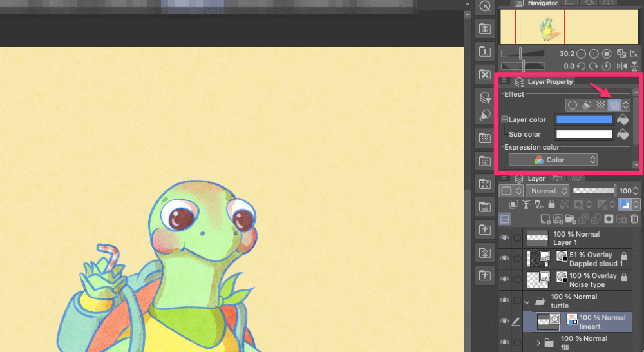Image resolution: width=644 pixels, height=352 pixels.
Task: Delete the selected layer with trash icon
Action: tap(634, 219)
